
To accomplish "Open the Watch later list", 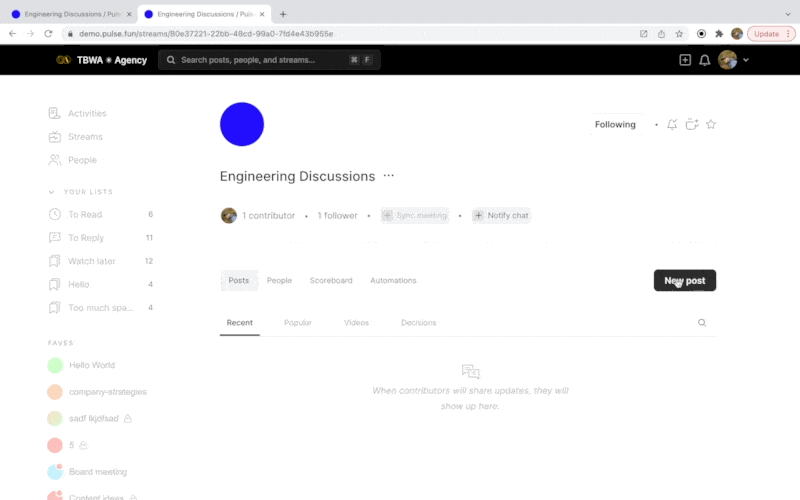I will point(91,261).
